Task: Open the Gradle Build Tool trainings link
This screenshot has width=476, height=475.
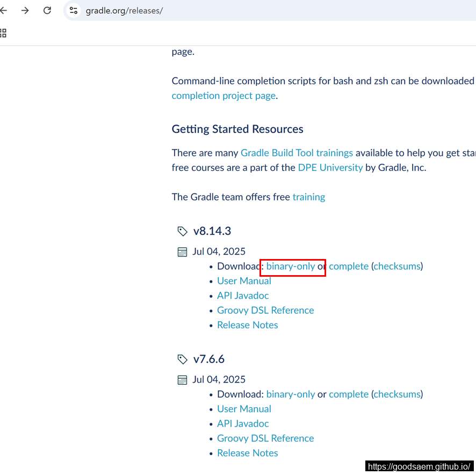Action: point(297,153)
